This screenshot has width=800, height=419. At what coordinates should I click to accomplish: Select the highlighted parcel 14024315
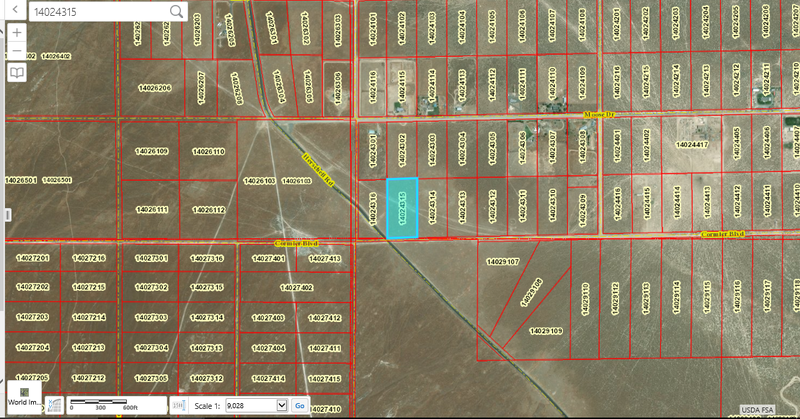click(x=402, y=208)
